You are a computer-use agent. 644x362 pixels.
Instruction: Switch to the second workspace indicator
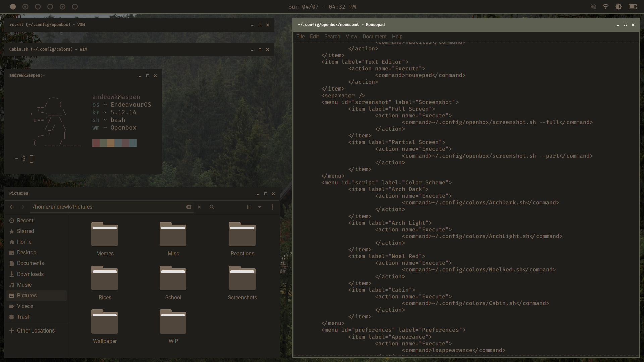point(25,7)
